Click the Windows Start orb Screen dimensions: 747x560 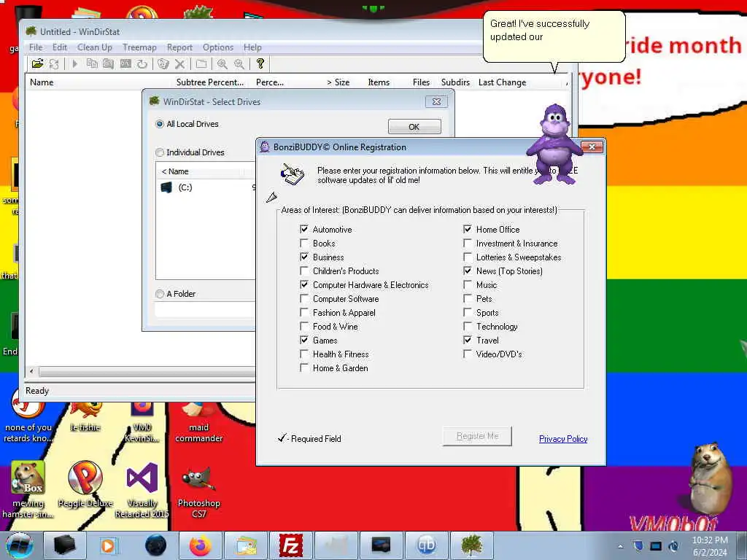(x=19, y=545)
